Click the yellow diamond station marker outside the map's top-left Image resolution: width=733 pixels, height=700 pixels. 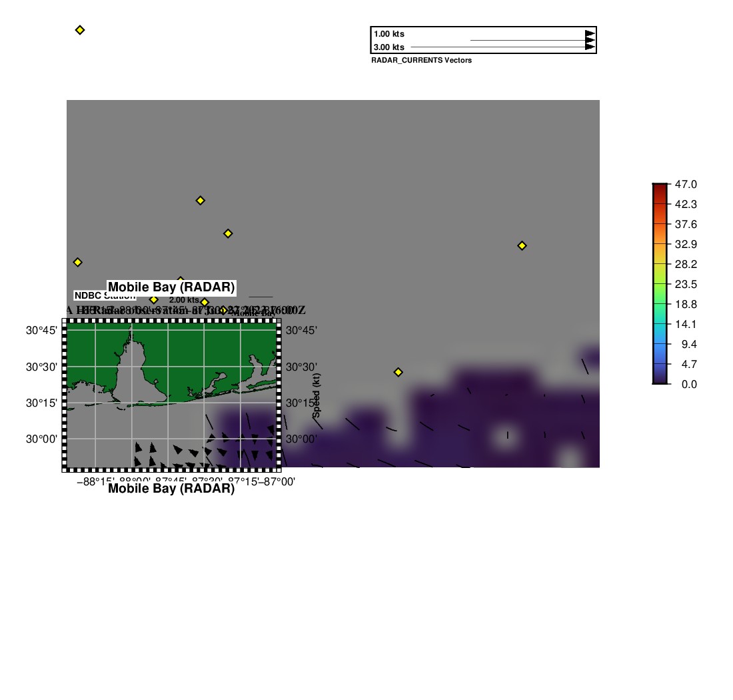click(x=80, y=30)
